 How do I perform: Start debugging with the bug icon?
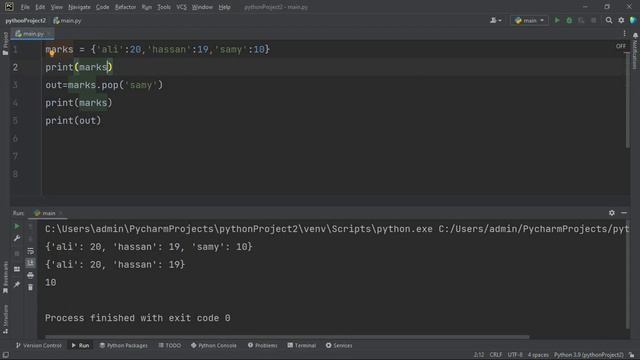569,20
